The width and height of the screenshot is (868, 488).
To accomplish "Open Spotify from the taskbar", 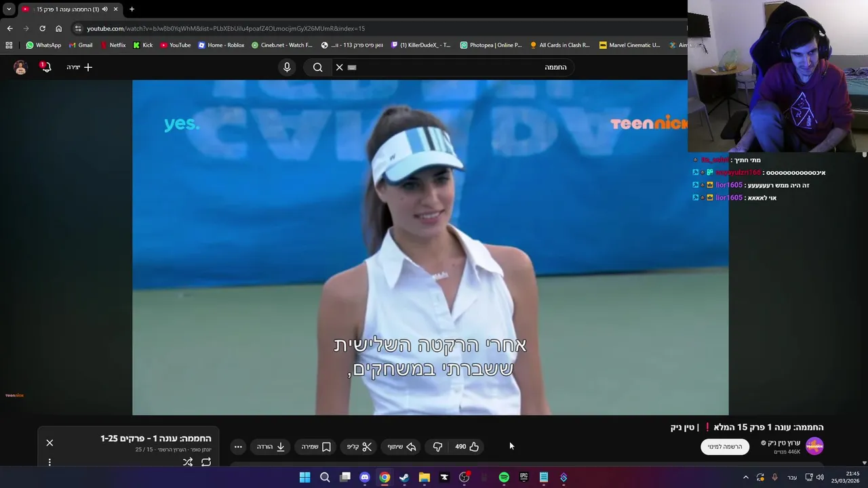I will (x=504, y=477).
